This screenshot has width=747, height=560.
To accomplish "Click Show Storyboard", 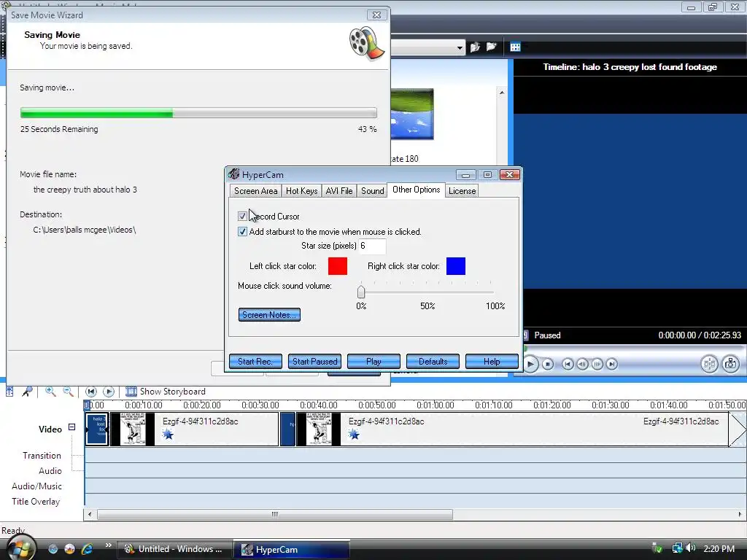I will click(166, 392).
